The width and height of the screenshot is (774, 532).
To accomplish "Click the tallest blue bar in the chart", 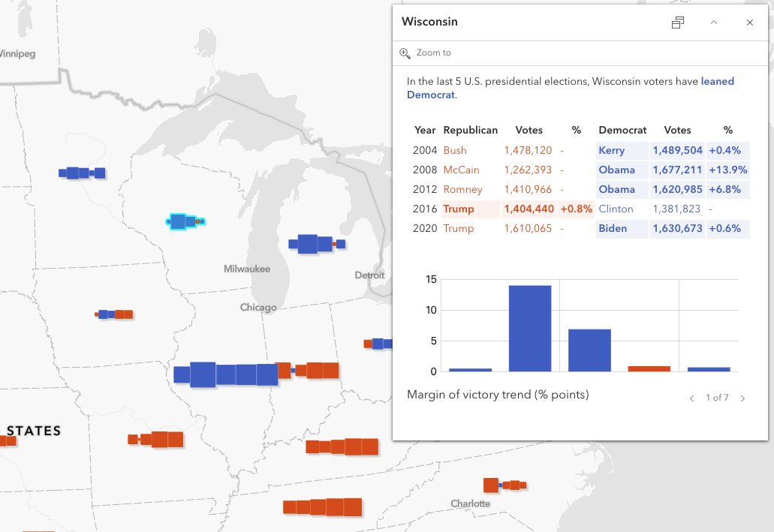I will pos(530,326).
